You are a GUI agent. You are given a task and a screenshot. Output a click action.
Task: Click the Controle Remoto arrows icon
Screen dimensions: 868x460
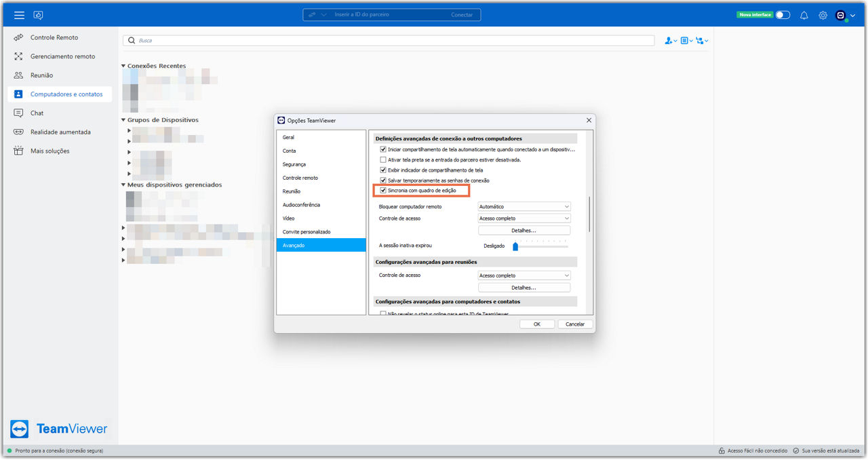18,37
